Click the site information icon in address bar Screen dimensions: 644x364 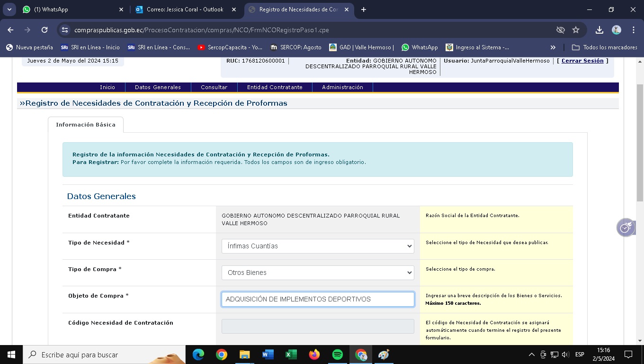[x=65, y=30]
